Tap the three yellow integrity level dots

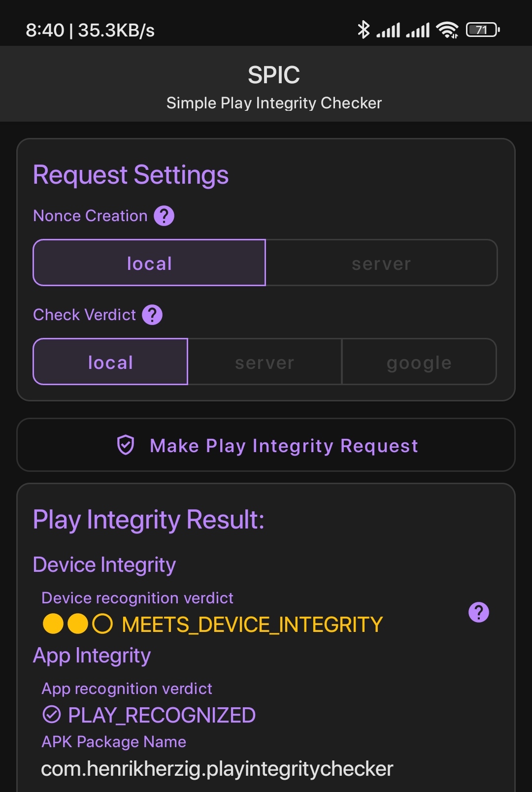[x=78, y=624]
